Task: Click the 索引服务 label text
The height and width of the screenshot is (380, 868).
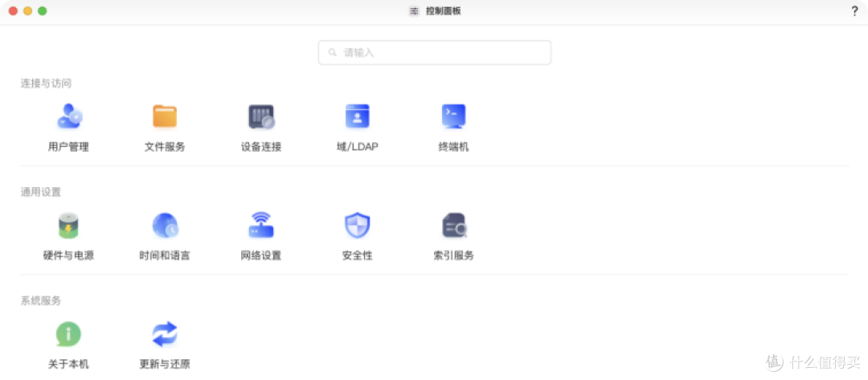Action: click(x=454, y=255)
